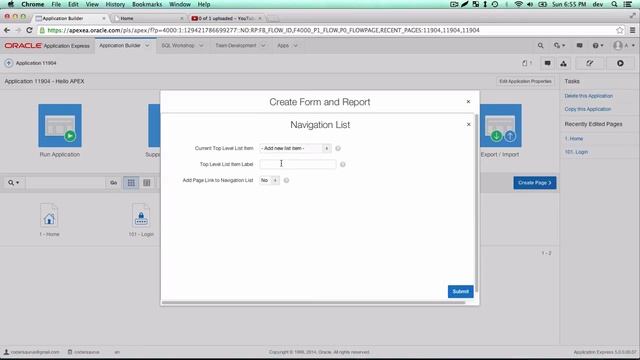Viewport: 640px width, 360px height.
Task: Click the page lock icon in the toolbar
Action: [527, 63]
